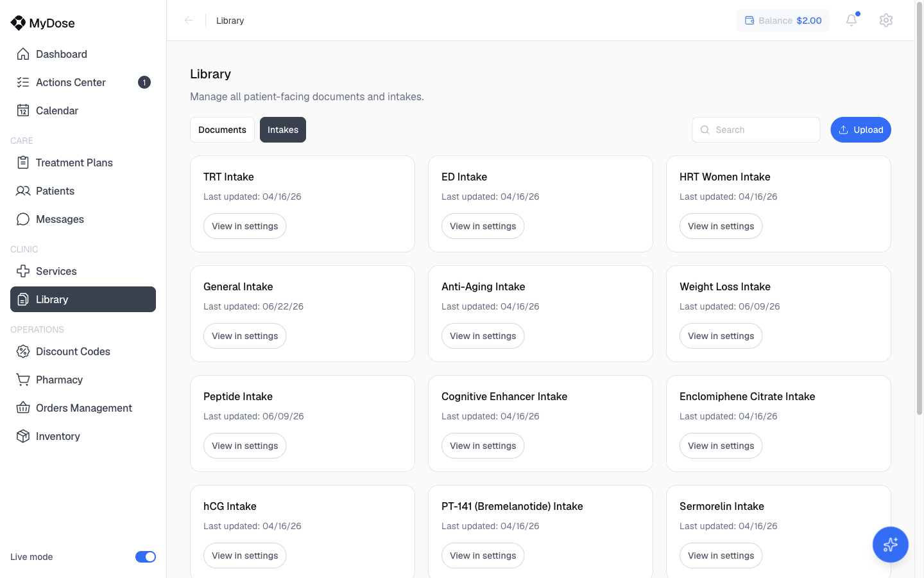Click the Peptide Intake card title
The width and height of the screenshot is (924, 578).
point(238,396)
